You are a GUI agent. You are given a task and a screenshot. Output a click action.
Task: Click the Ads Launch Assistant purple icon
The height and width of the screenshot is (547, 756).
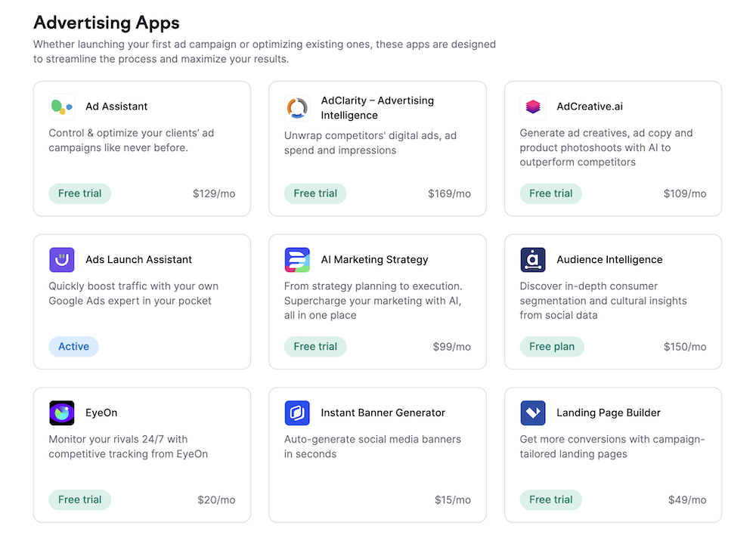tap(61, 259)
